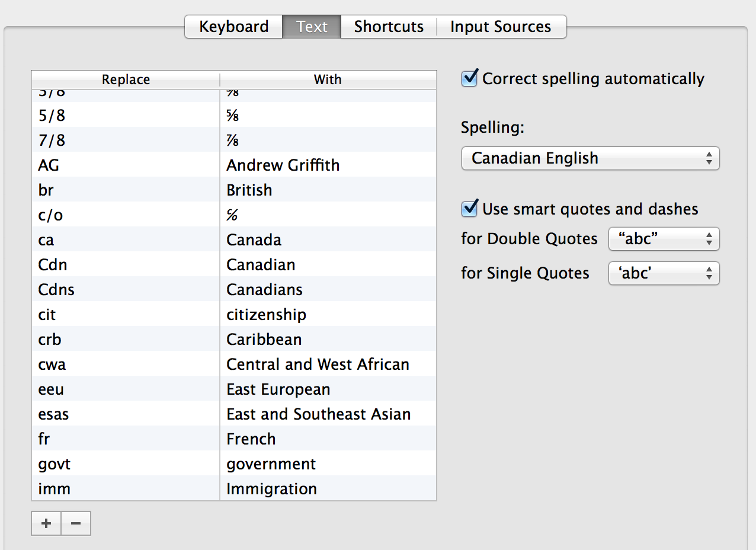756x550 pixels.
Task: Click the plus button to add replacement
Action: coord(46,523)
